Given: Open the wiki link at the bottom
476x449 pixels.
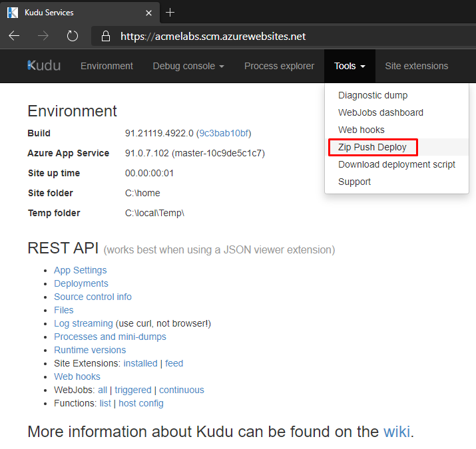Looking at the screenshot, I should 397,432.
